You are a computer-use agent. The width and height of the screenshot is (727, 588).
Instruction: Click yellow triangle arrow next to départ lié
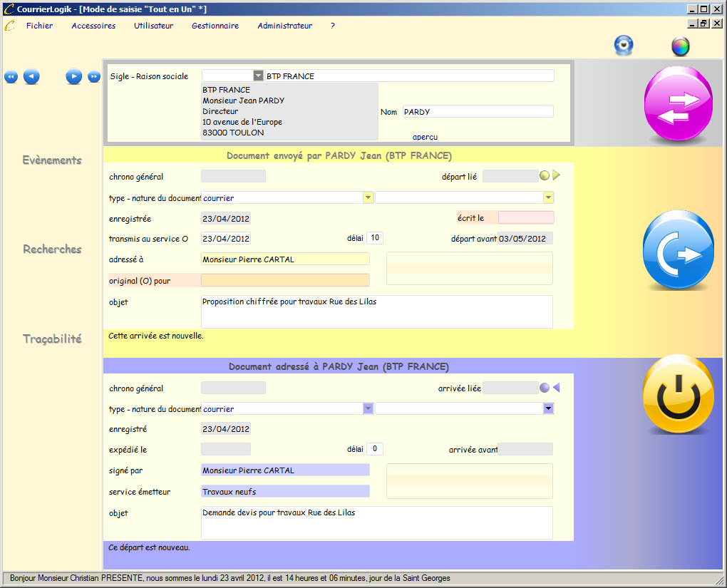[x=557, y=175]
